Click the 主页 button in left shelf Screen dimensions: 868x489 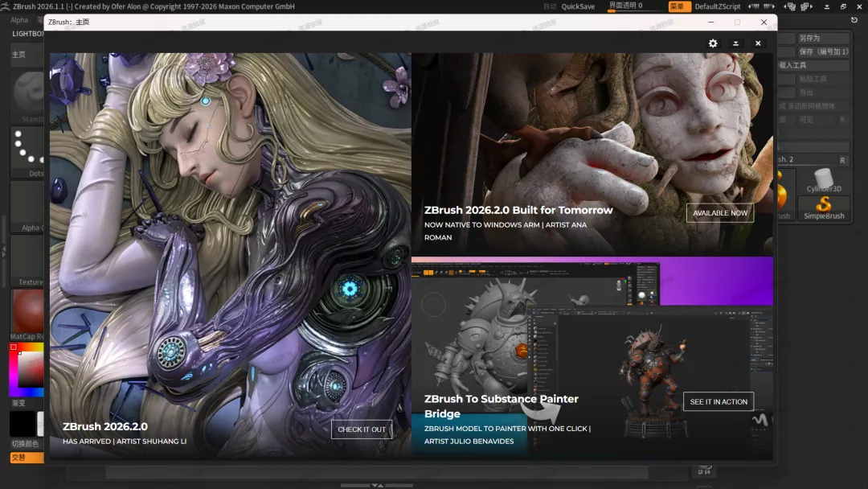[x=26, y=54]
